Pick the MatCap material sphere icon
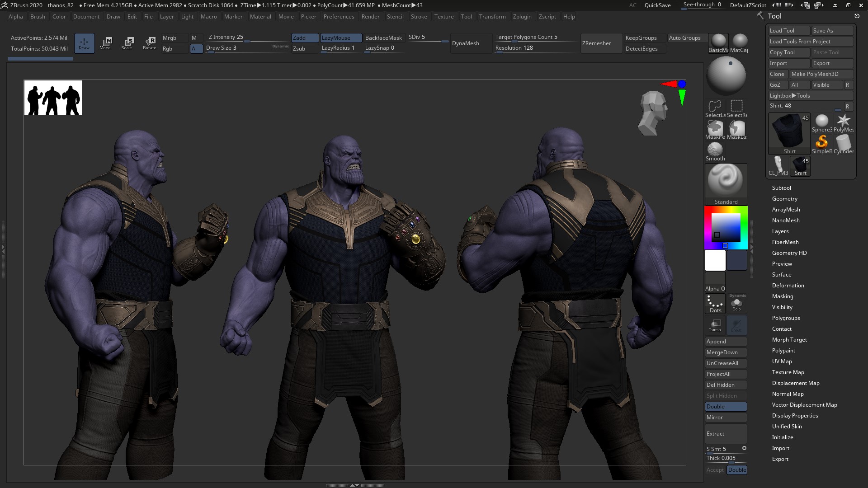The width and height of the screenshot is (868, 488). [x=739, y=43]
